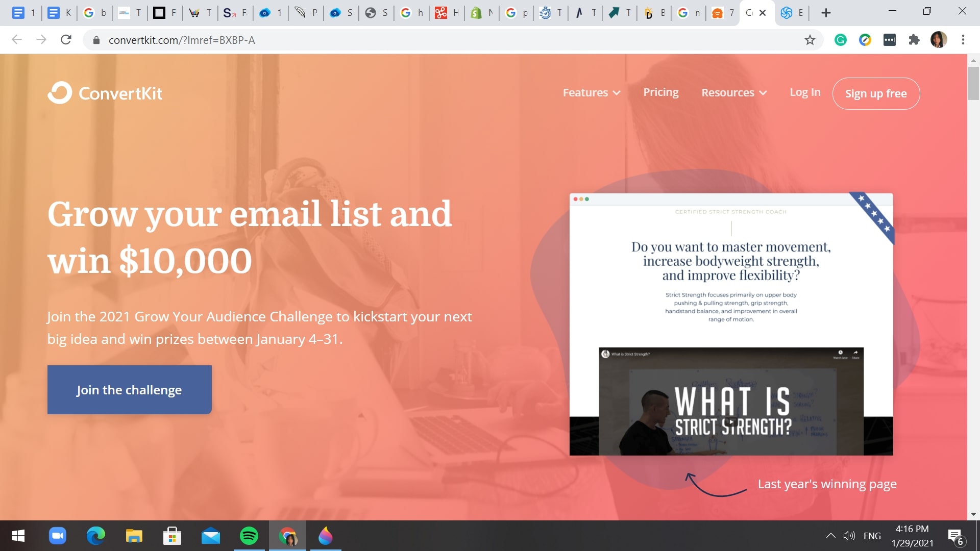The width and height of the screenshot is (980, 551).
Task: Click the bookmark star icon in address bar
Action: click(x=811, y=40)
